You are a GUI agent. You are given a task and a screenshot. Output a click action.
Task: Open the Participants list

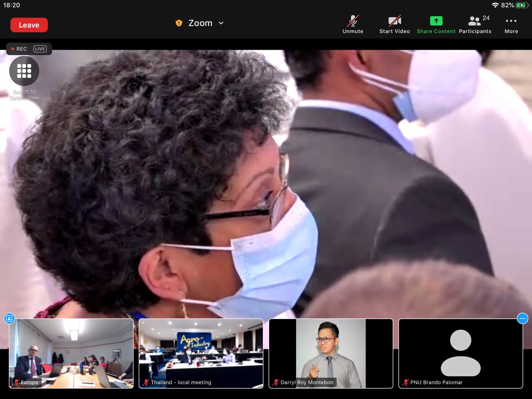pyautogui.click(x=475, y=24)
